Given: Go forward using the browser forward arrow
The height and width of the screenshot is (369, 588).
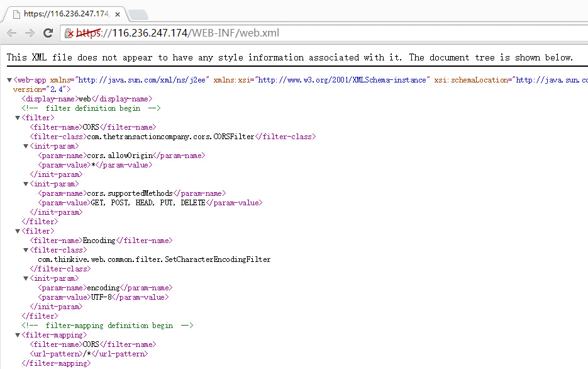Looking at the screenshot, I should [30, 33].
